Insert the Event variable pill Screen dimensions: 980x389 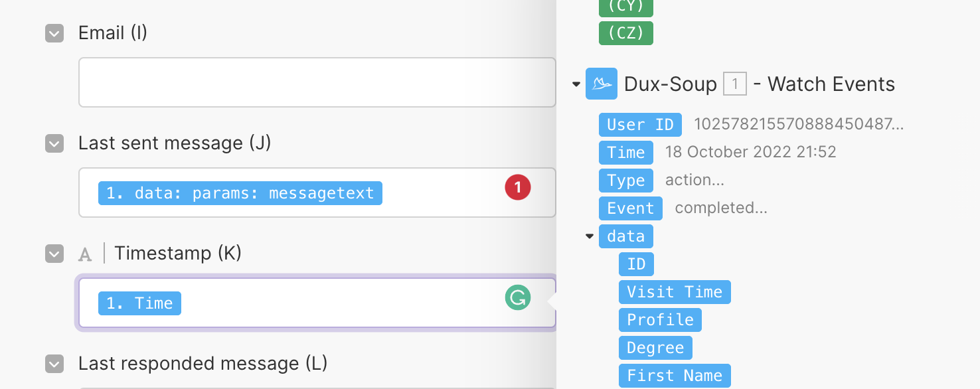coord(630,208)
